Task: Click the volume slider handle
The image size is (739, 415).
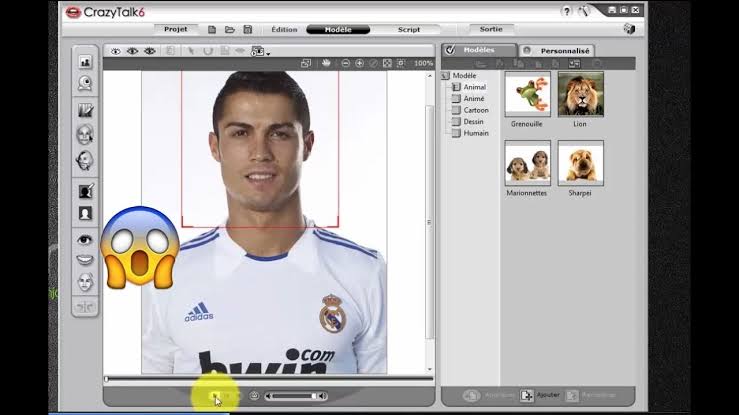Action: [x=313, y=396]
